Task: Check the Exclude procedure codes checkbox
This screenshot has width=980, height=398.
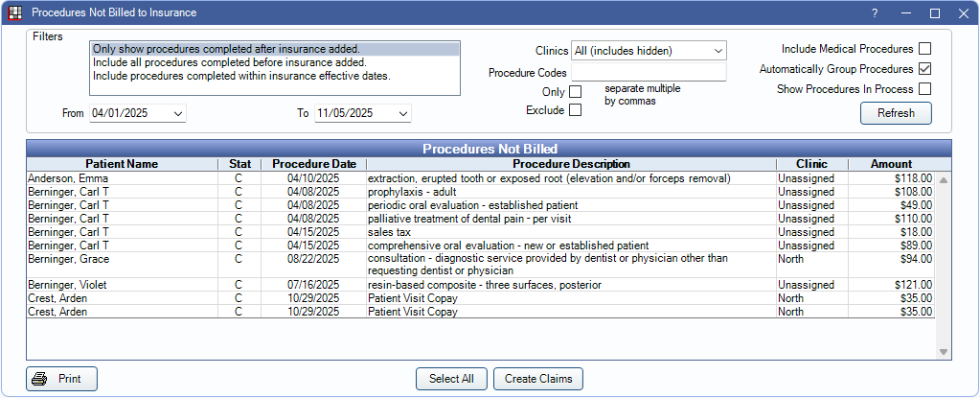Action: point(576,110)
